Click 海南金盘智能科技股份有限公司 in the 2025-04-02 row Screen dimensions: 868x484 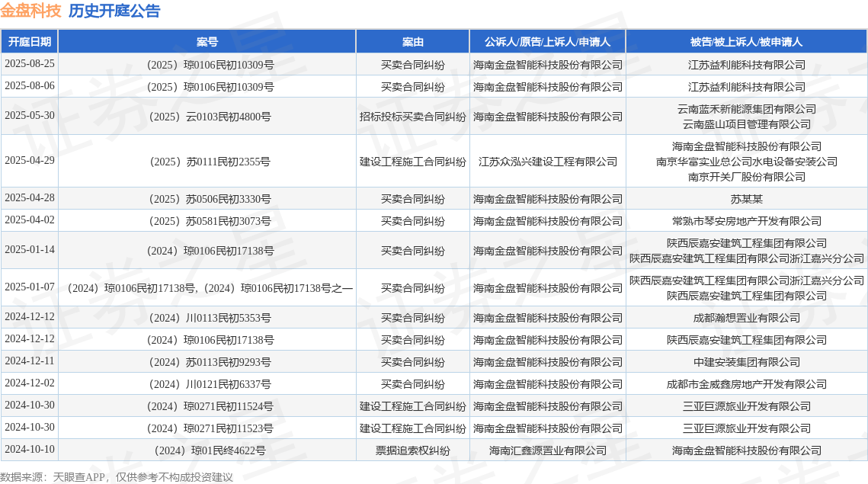click(x=547, y=221)
